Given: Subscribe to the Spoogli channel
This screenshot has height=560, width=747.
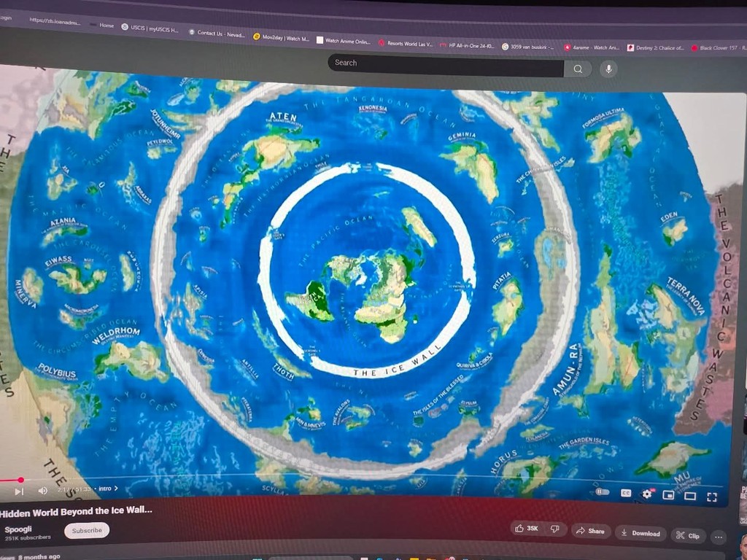Looking at the screenshot, I should click(87, 530).
